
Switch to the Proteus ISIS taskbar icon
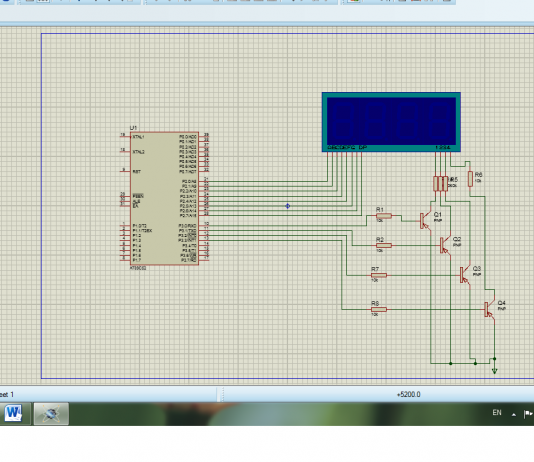point(51,413)
